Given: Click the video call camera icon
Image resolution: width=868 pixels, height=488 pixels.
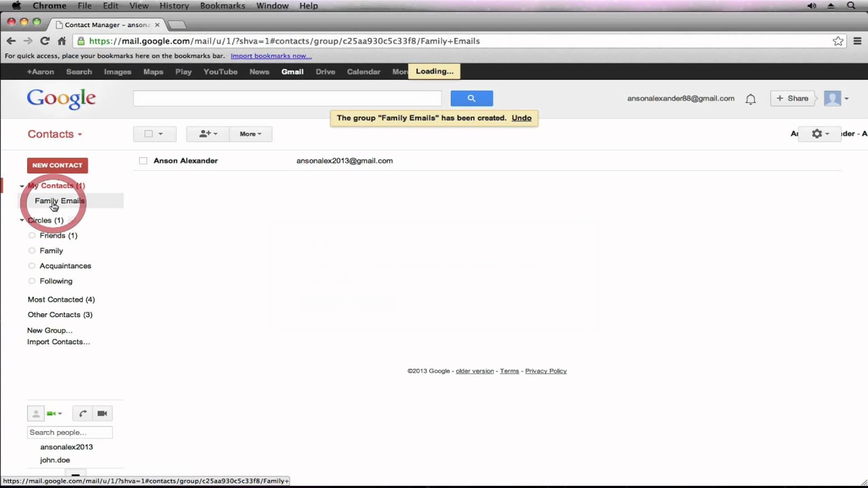Looking at the screenshot, I should pyautogui.click(x=102, y=413).
